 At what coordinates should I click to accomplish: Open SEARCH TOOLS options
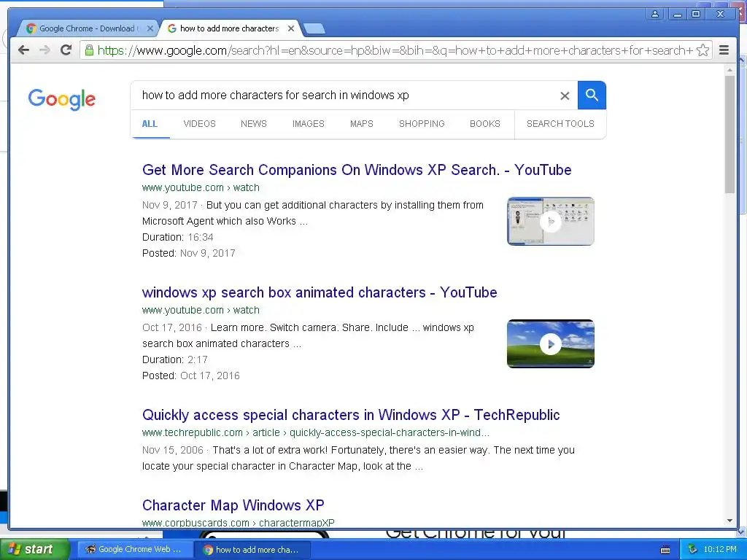pos(560,124)
